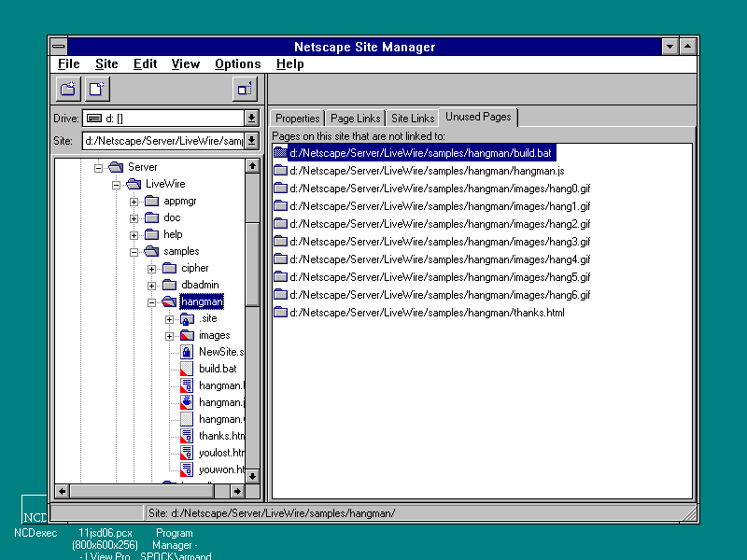
Task: Click the build.bat file icon in tree
Action: tap(186, 369)
